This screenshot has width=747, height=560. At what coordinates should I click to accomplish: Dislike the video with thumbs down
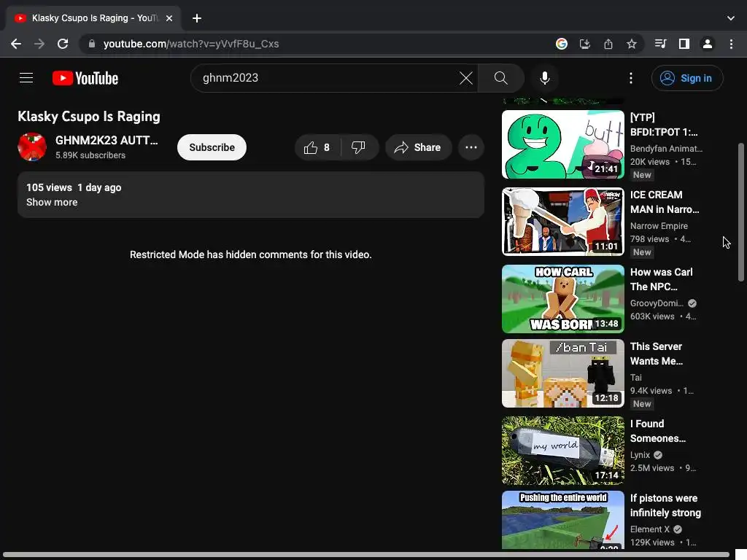pos(359,147)
